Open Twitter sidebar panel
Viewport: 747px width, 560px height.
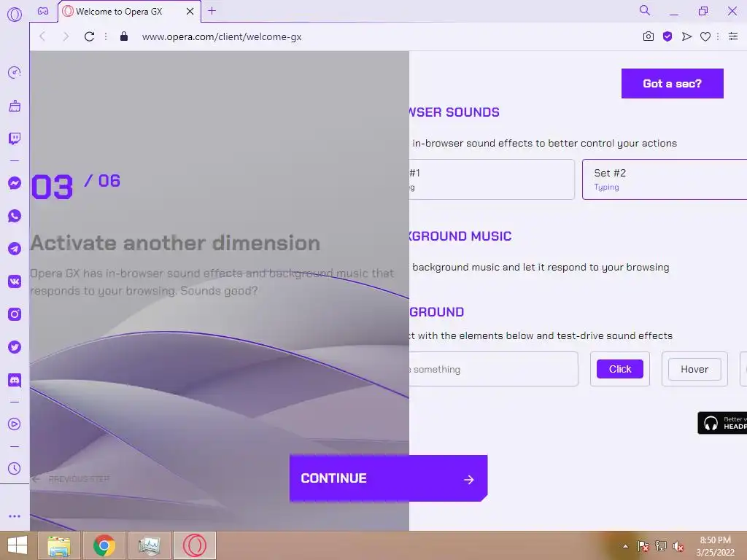tap(15, 347)
